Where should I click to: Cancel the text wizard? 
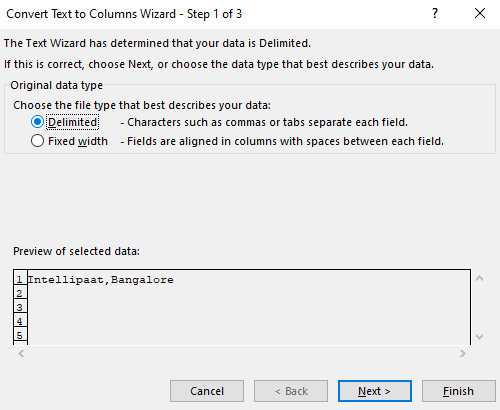[207, 391]
